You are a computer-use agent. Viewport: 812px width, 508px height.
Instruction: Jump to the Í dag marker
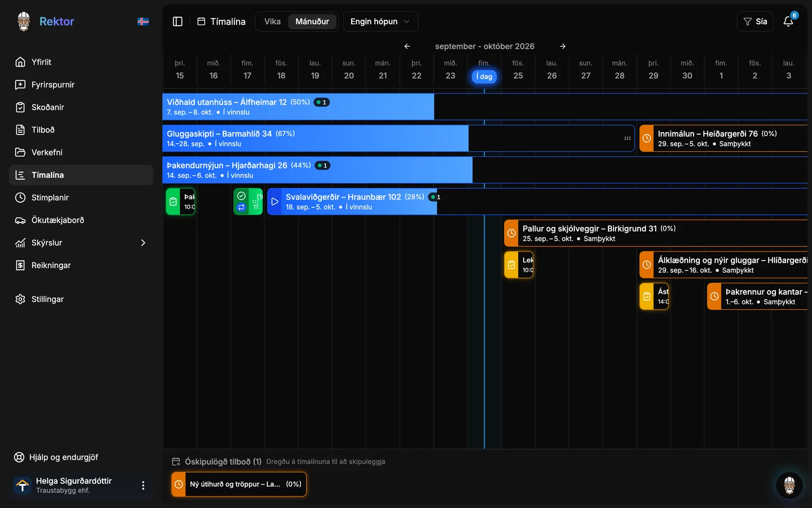(x=484, y=77)
